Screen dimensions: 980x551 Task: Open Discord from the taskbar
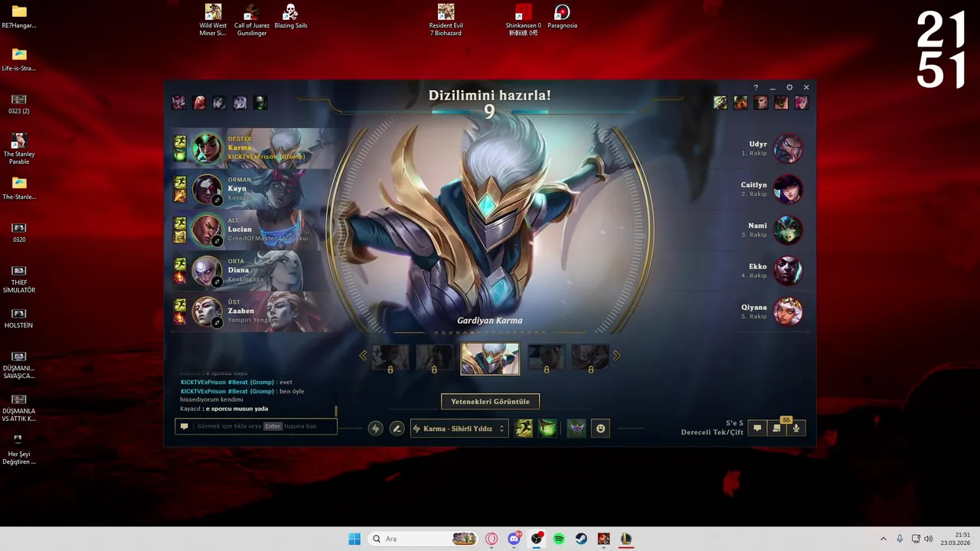514,539
